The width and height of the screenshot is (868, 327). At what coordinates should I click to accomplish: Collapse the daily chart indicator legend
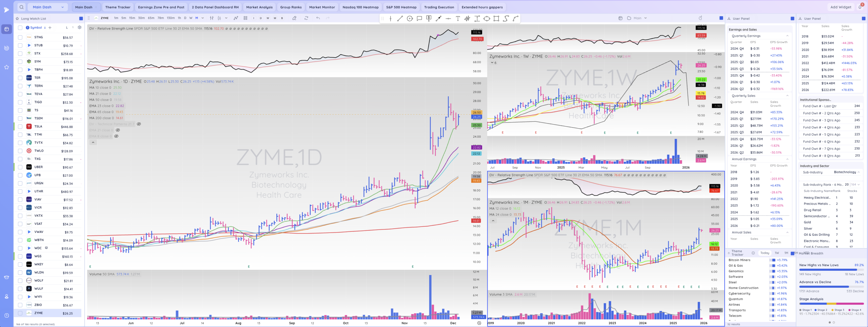pos(93,142)
